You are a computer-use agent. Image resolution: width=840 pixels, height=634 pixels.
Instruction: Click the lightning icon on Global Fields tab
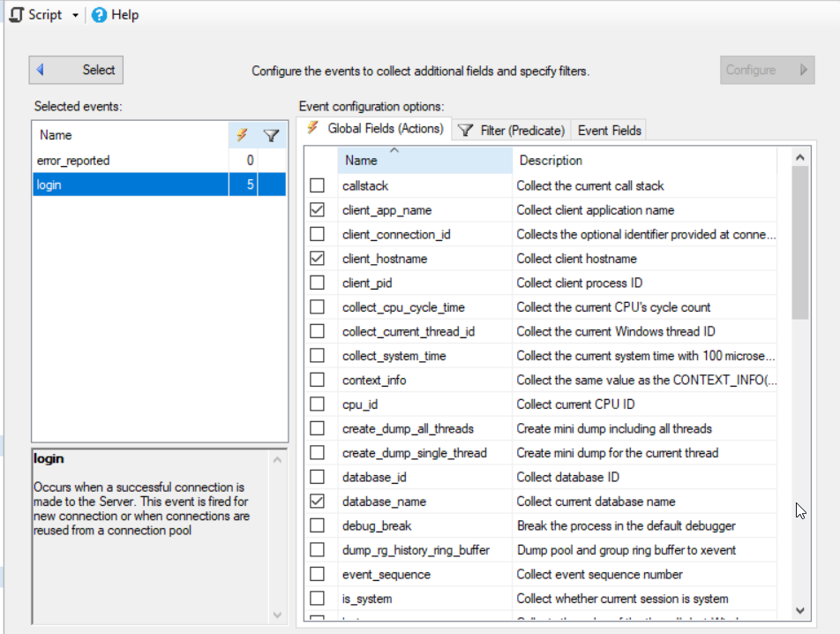coord(312,129)
